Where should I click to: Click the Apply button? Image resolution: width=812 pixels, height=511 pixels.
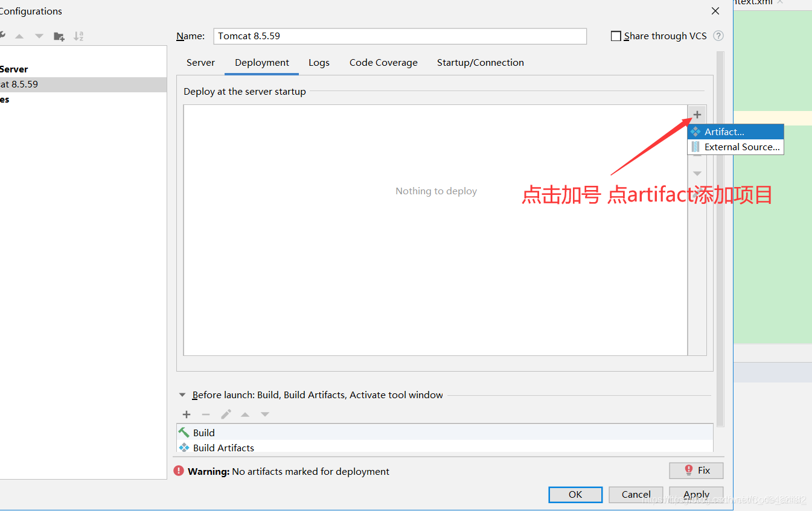pos(696,495)
